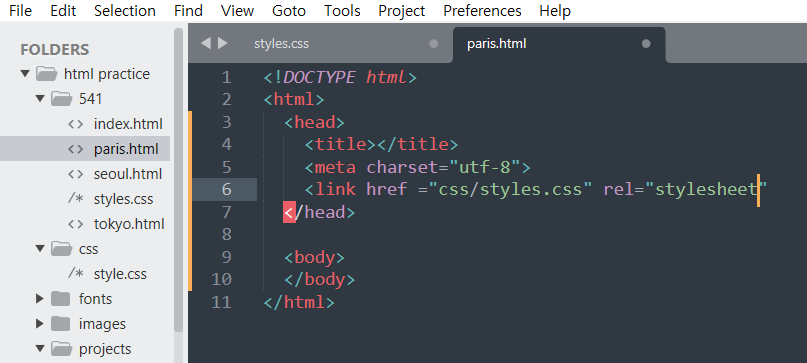Open the File menu

pyautogui.click(x=21, y=11)
